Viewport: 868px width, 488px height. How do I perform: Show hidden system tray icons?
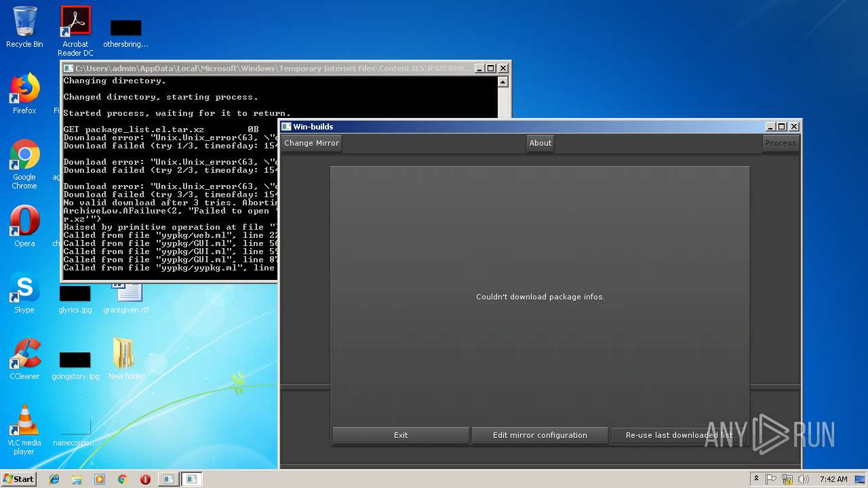[756, 479]
